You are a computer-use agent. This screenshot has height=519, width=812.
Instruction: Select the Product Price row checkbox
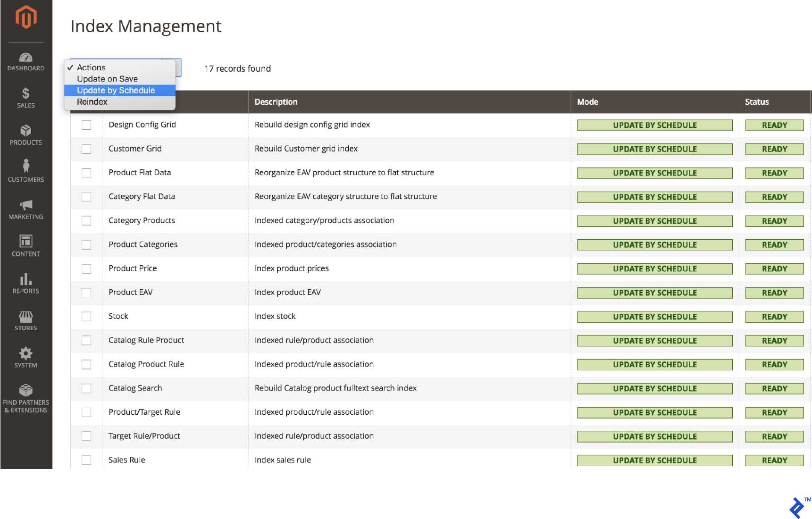(x=86, y=268)
